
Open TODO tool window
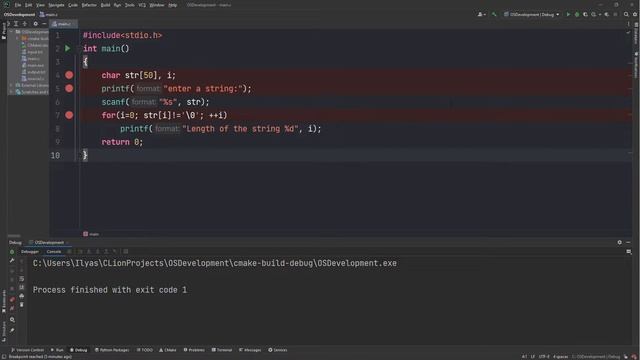tap(144, 350)
